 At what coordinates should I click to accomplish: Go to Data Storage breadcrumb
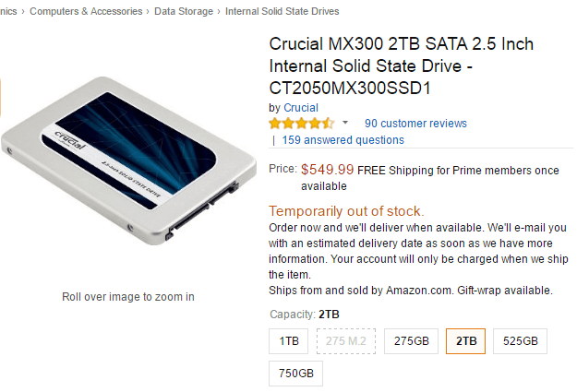pyautogui.click(x=185, y=11)
